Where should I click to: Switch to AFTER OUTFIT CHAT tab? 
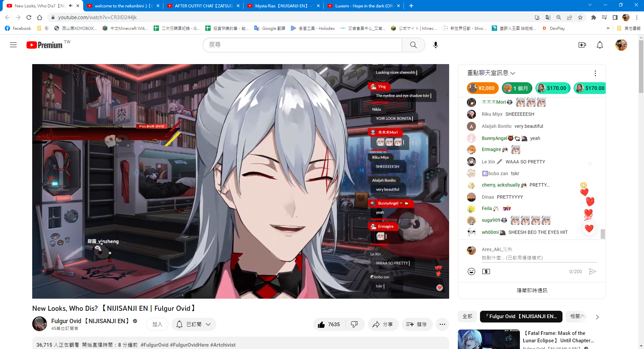point(203,6)
